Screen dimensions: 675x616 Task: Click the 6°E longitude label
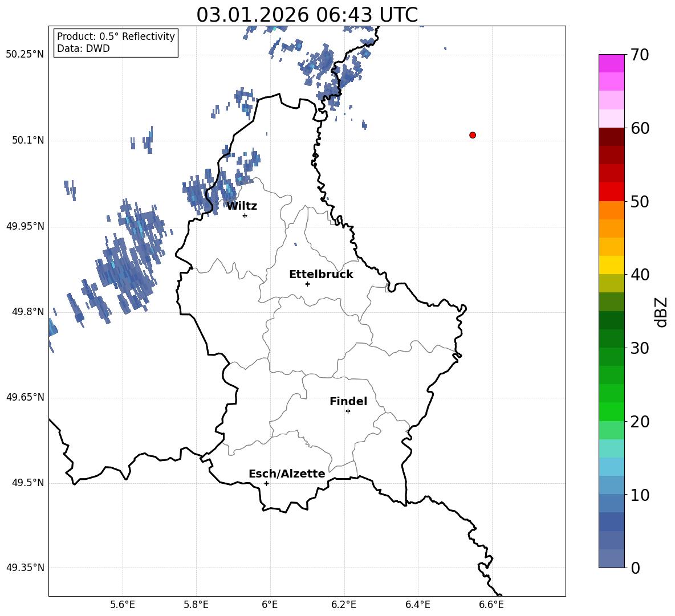[x=270, y=605]
